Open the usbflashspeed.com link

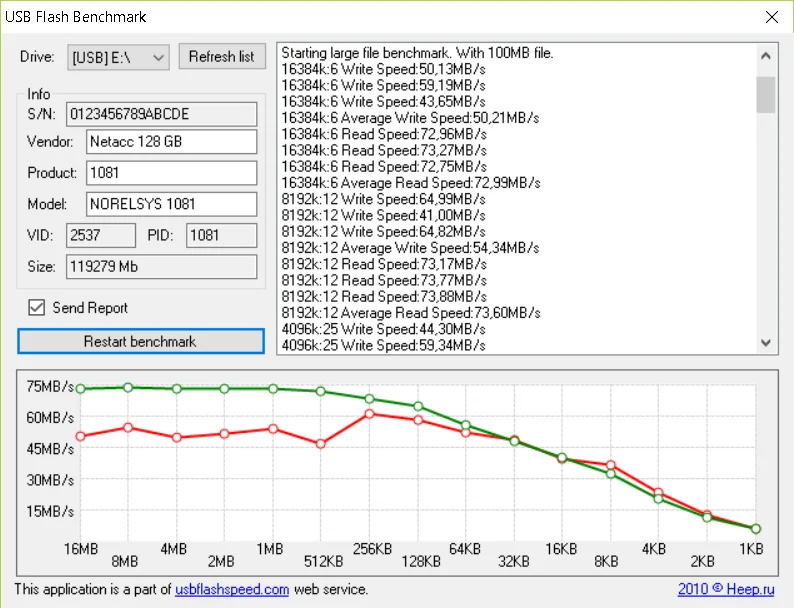click(232, 589)
